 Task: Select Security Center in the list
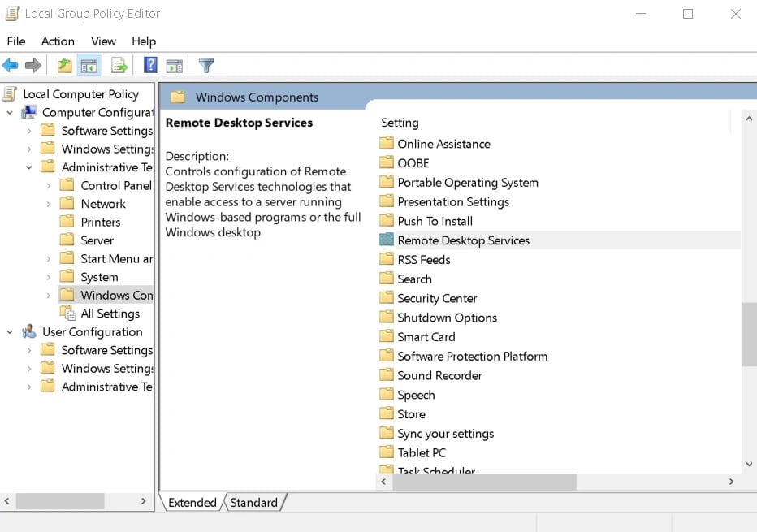(x=437, y=298)
